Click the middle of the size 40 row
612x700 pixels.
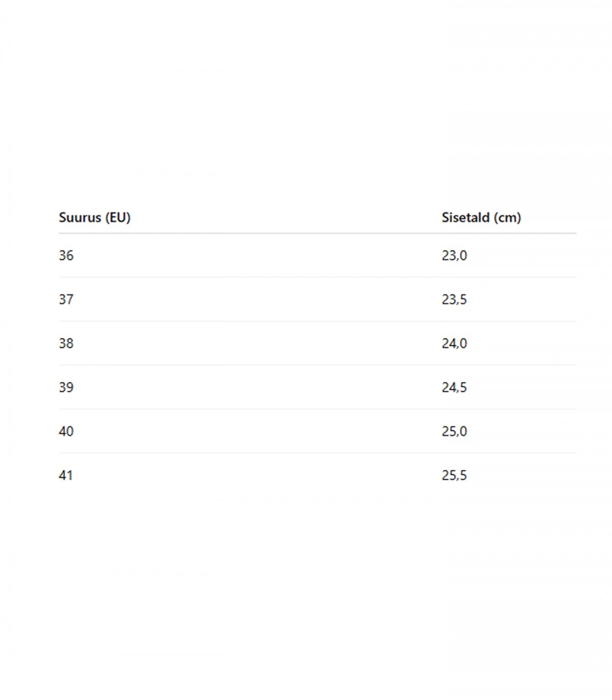(317, 431)
